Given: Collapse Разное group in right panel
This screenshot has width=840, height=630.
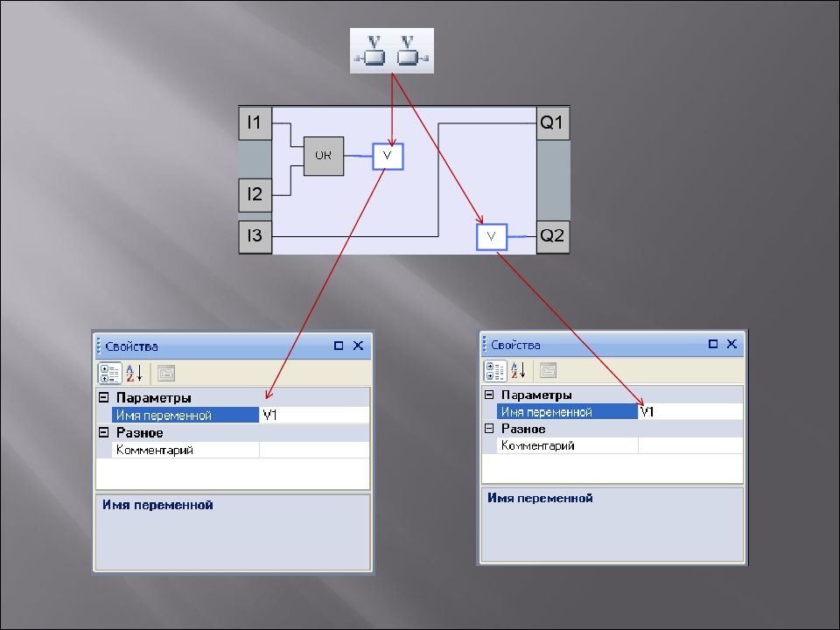Looking at the screenshot, I should point(489,429).
